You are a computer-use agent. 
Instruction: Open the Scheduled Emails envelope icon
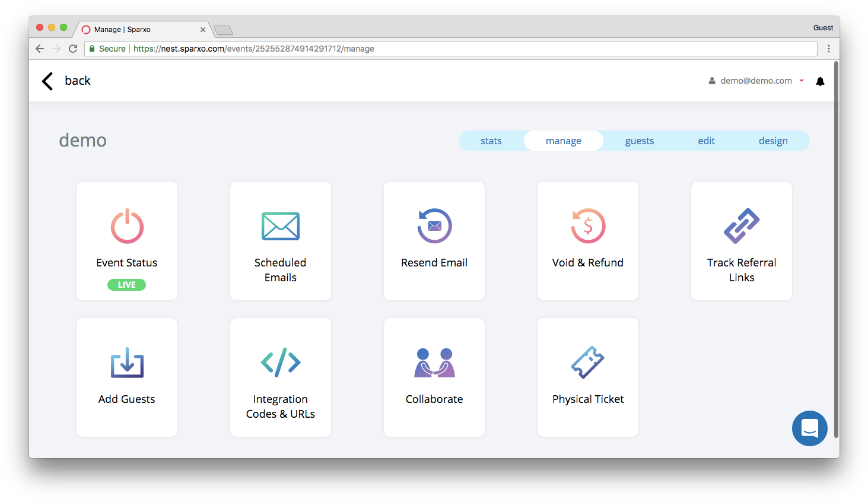click(x=281, y=225)
